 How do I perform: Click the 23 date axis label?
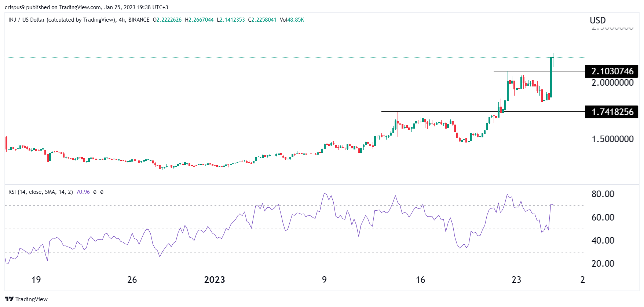coord(516,280)
